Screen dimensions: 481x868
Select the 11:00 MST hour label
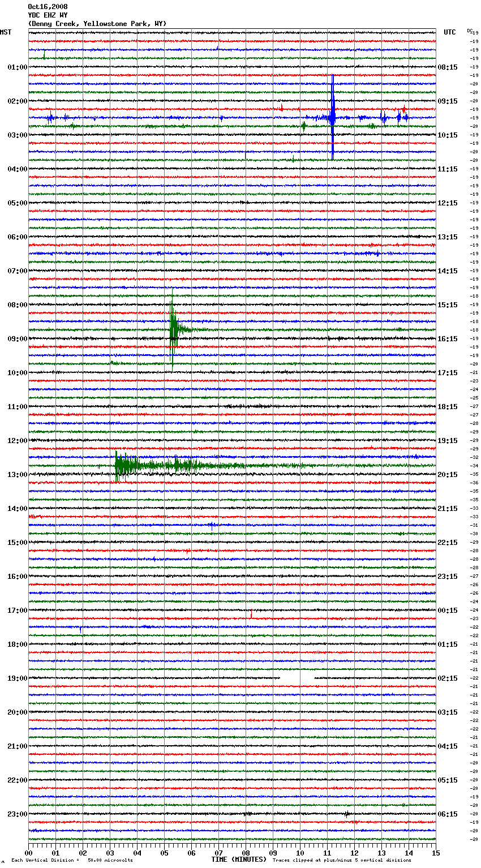point(18,407)
